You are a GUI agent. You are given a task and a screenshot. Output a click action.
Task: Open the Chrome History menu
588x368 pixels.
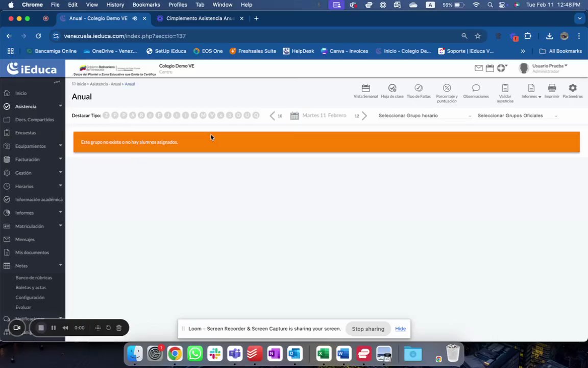click(x=115, y=5)
